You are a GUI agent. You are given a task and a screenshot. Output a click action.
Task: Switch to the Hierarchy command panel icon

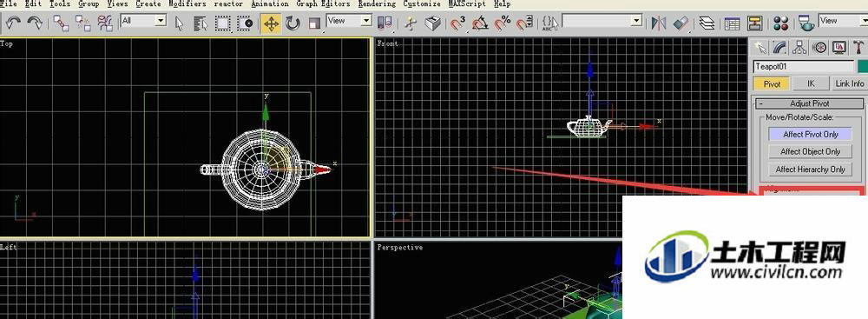(x=799, y=48)
